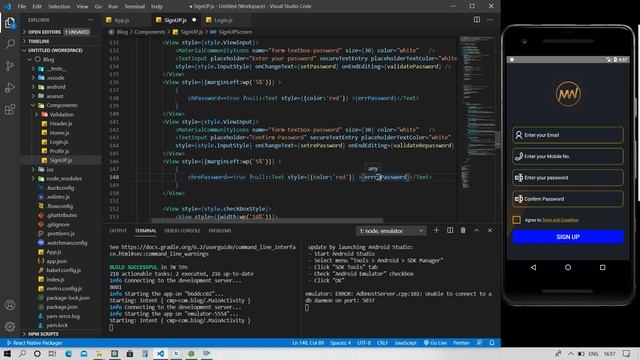Open Terms and Condition link

[x=560, y=220]
